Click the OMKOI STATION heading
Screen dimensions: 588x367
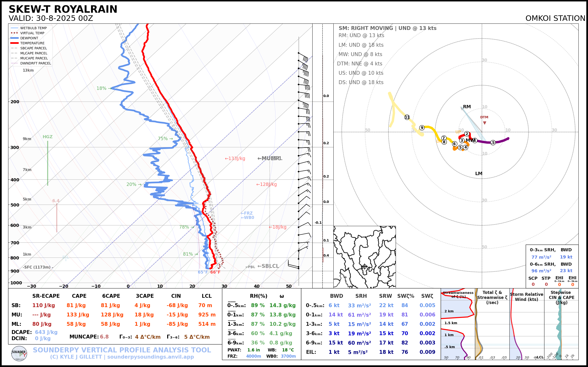click(555, 18)
